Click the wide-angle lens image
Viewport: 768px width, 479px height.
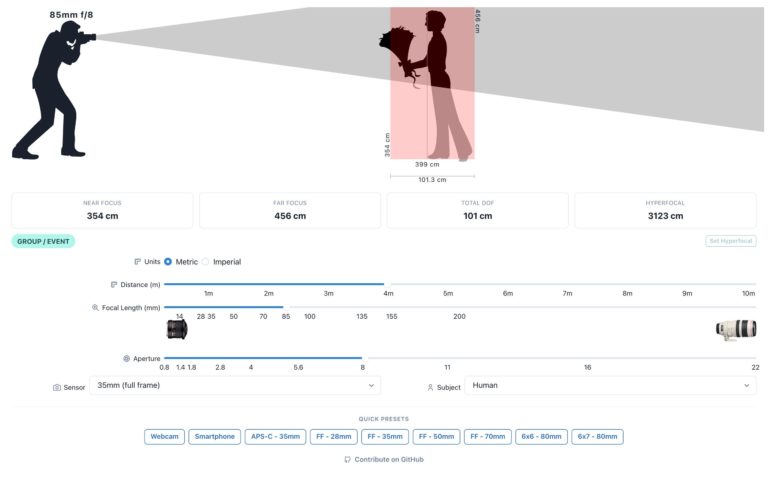pos(177,329)
